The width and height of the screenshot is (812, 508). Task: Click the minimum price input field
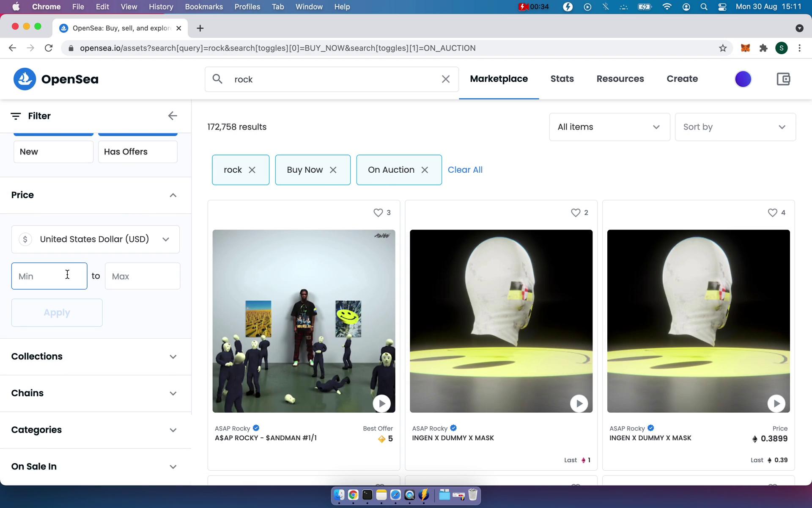pyautogui.click(x=49, y=276)
